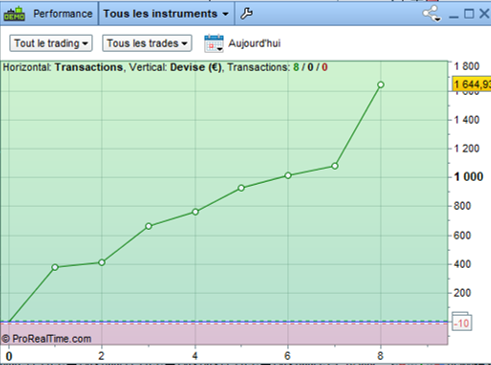Select the data point at transaction 5
This screenshot has height=365, width=491.
[241, 188]
